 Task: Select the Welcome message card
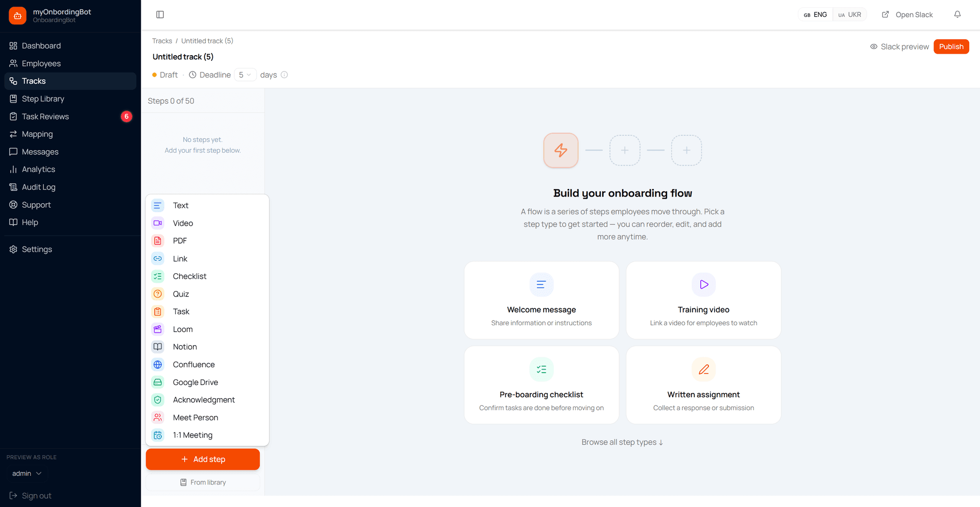[541, 300]
